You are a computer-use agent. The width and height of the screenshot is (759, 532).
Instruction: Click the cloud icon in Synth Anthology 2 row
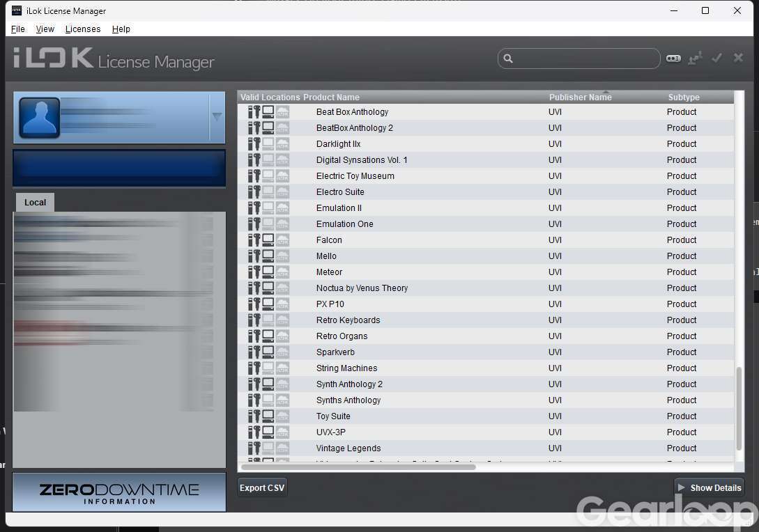click(283, 384)
